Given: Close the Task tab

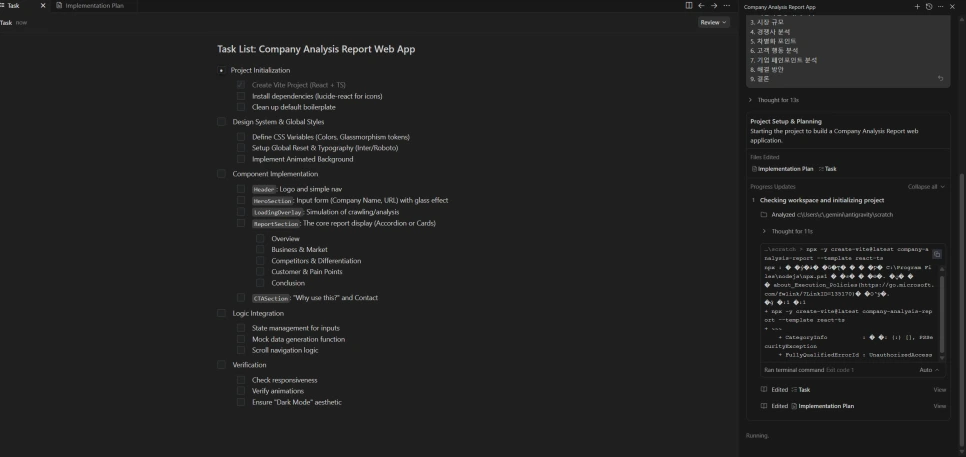Looking at the screenshot, I should (x=43, y=6).
